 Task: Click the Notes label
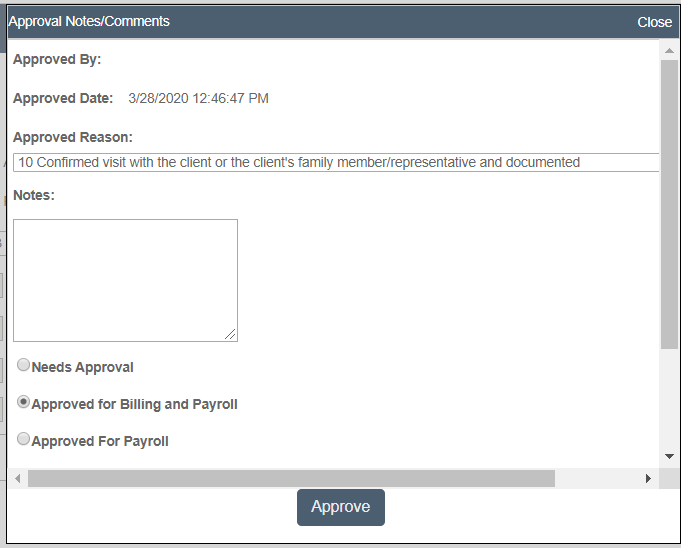tap(34, 195)
